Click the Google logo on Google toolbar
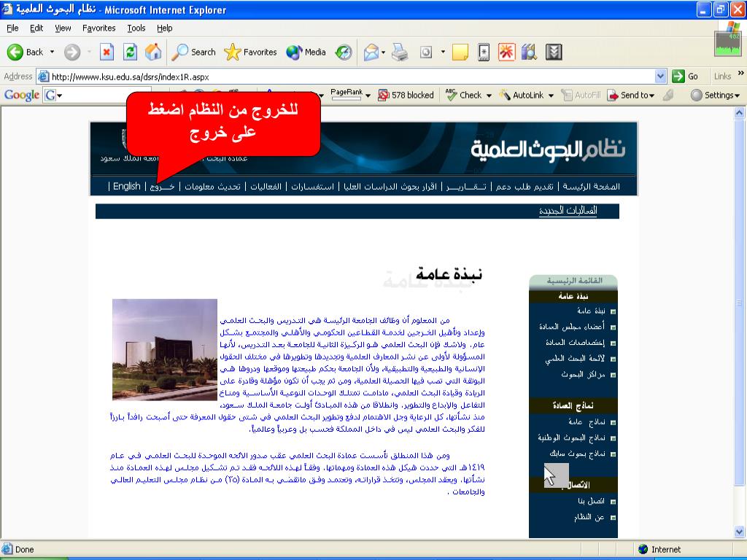 22,96
